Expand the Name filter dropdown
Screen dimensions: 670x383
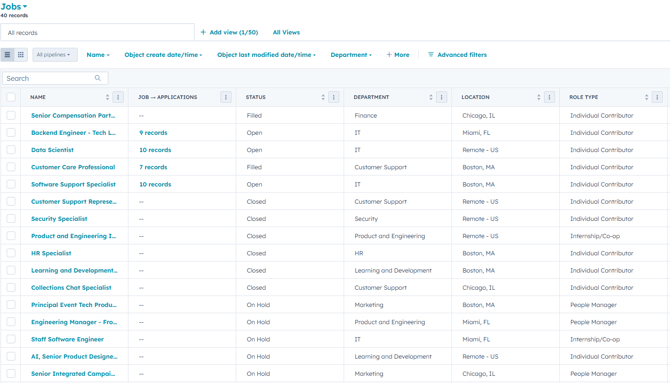(x=98, y=55)
